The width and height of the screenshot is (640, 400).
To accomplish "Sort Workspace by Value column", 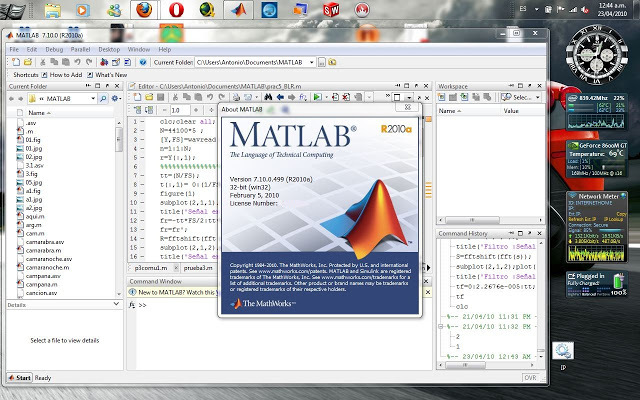I will (x=511, y=111).
